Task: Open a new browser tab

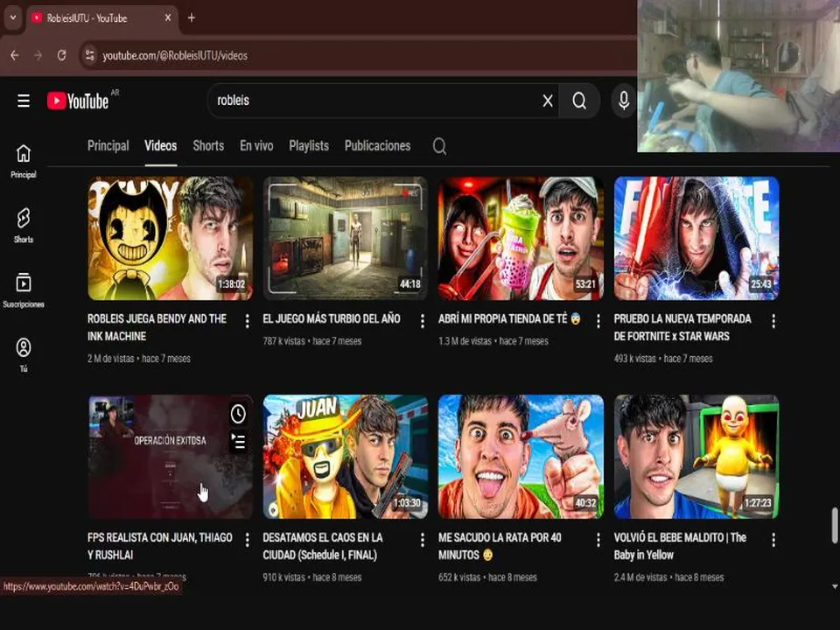Action: pyautogui.click(x=192, y=17)
